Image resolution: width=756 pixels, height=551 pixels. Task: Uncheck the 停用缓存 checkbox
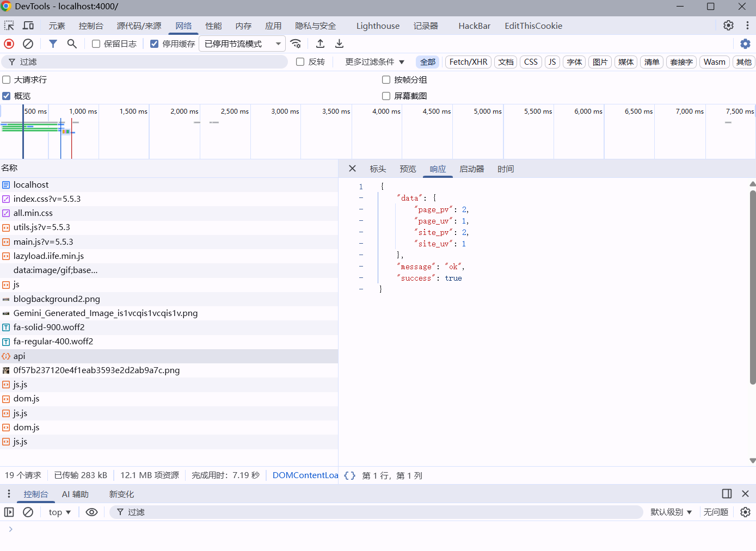155,44
